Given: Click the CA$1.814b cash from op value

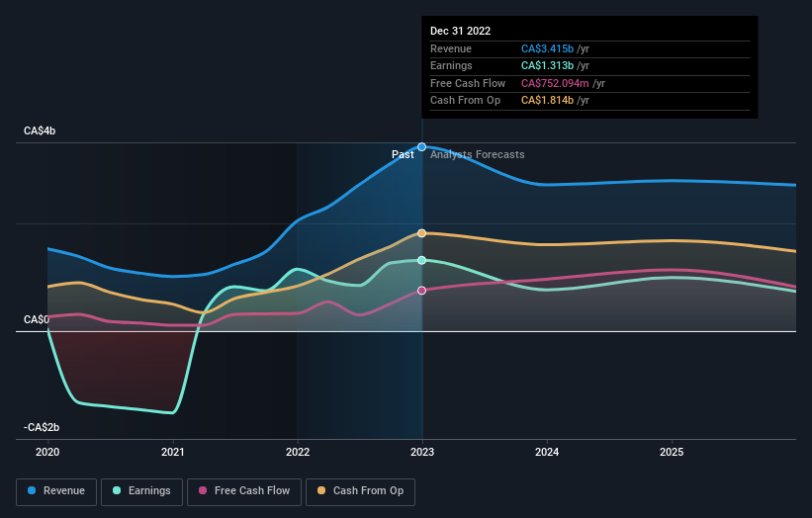Looking at the screenshot, I should 547,101.
